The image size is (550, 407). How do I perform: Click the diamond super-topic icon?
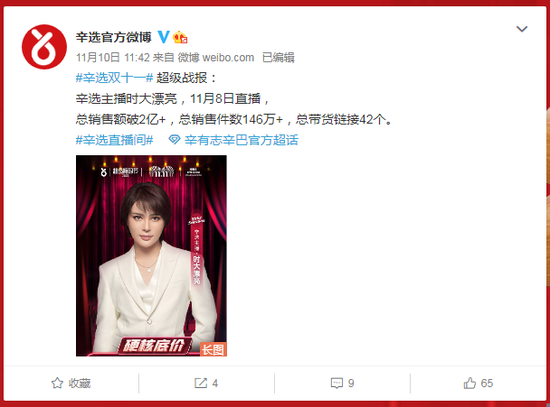pyautogui.click(x=174, y=140)
